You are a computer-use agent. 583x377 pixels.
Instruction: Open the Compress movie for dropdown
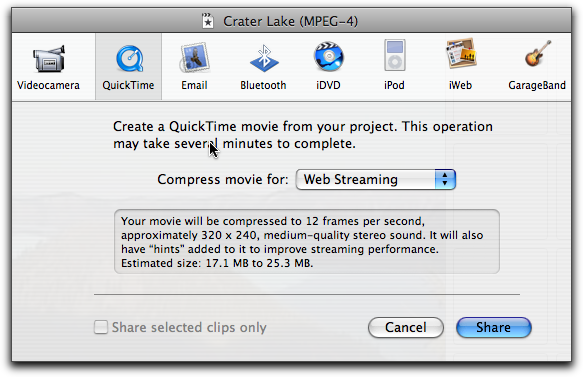[x=376, y=180]
